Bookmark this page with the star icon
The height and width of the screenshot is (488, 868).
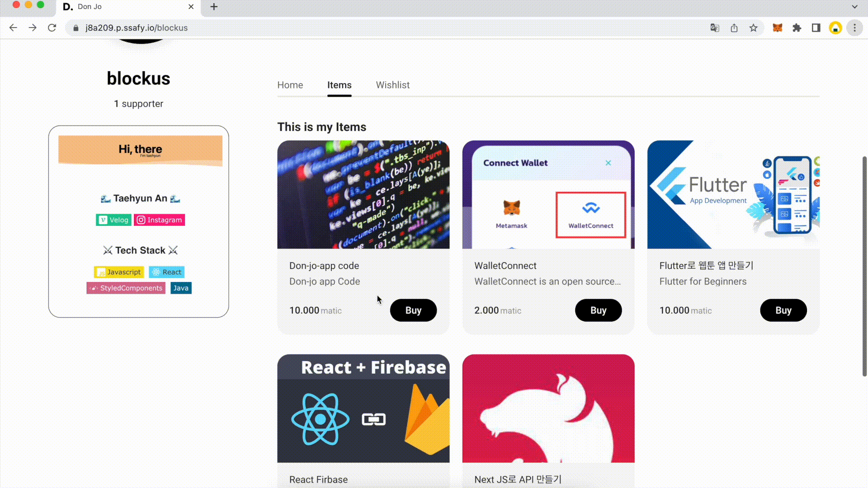753,28
